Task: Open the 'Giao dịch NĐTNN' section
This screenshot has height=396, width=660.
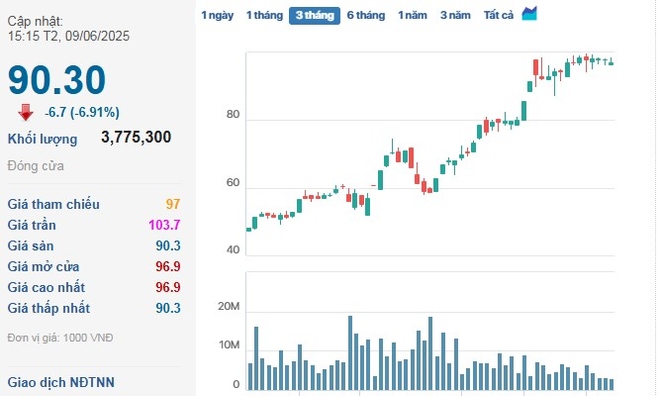Action: (x=61, y=382)
